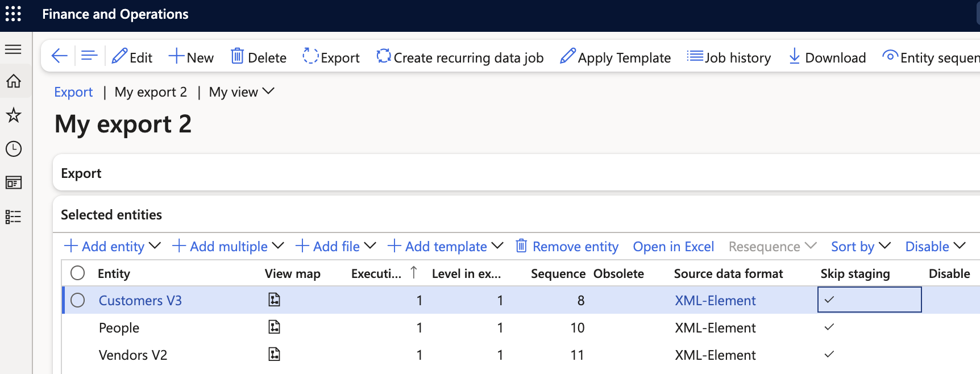The height and width of the screenshot is (374, 980).
Task: Open Recent clock icon in sidebar
Action: (x=13, y=149)
